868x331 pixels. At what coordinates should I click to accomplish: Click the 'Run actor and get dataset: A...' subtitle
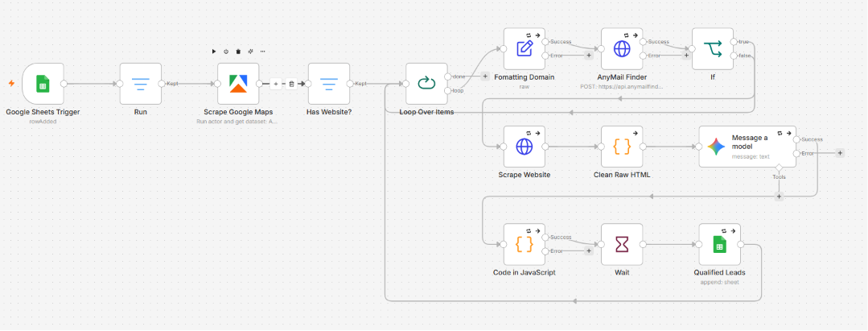[x=238, y=121]
